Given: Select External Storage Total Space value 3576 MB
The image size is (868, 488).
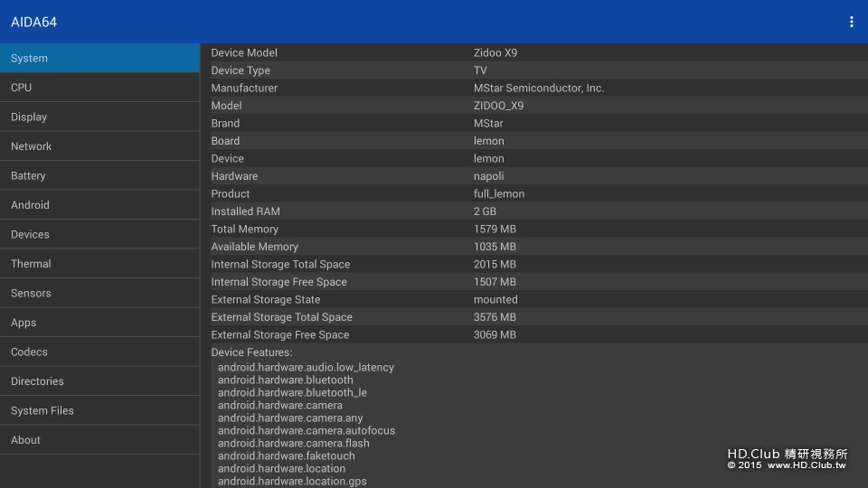Looking at the screenshot, I should coord(495,317).
